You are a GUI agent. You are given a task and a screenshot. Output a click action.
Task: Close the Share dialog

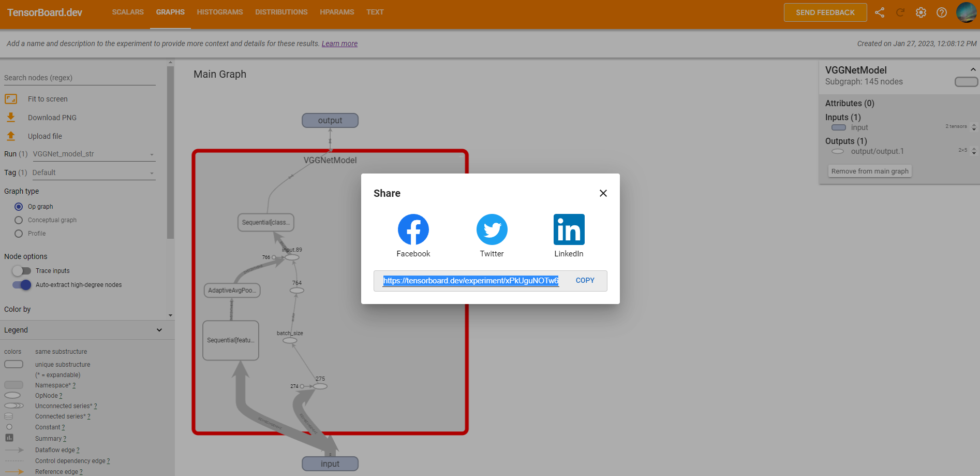603,193
